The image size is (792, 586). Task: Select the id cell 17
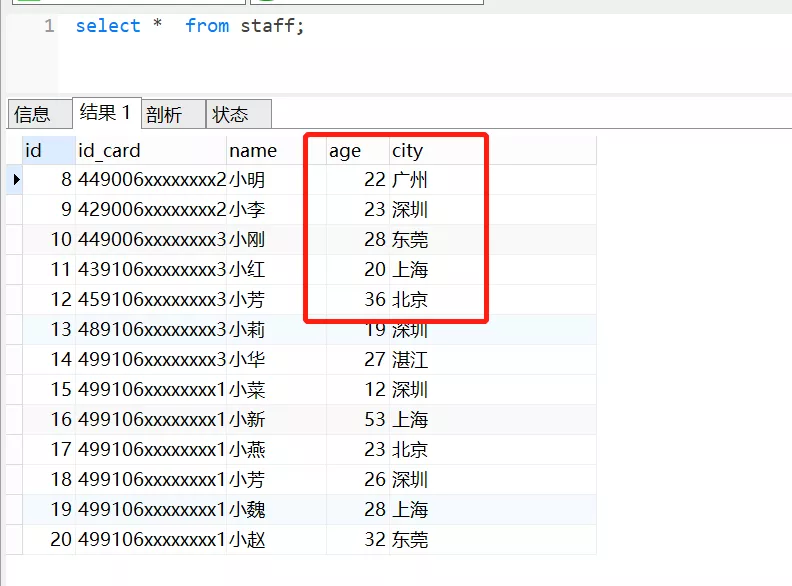click(x=49, y=450)
